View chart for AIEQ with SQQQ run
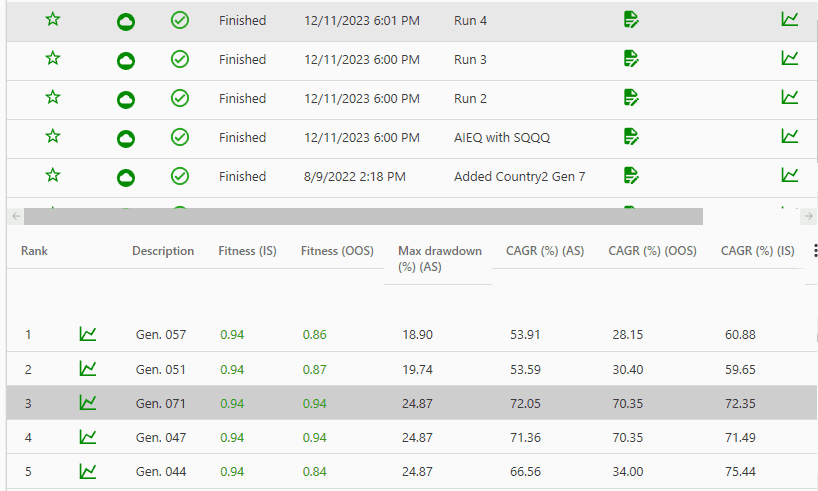 [x=790, y=137]
